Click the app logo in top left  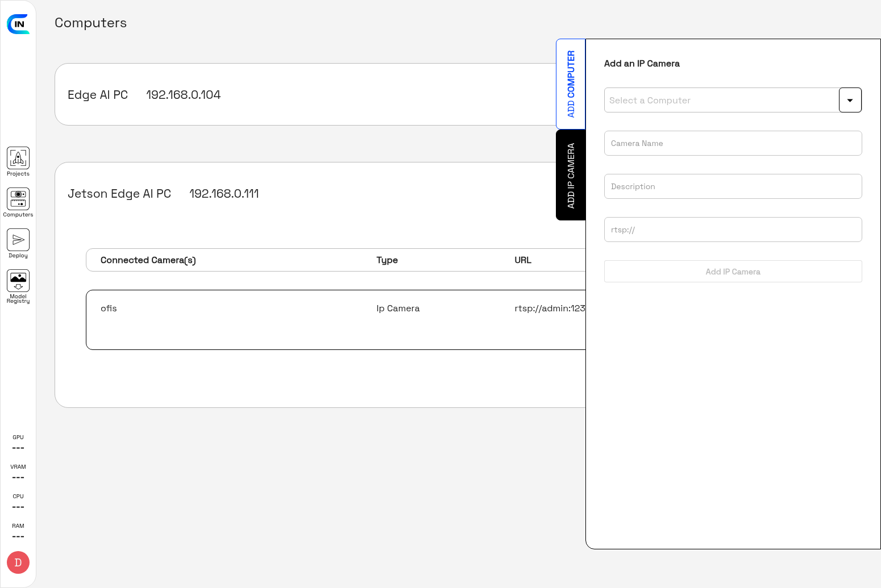(x=18, y=25)
